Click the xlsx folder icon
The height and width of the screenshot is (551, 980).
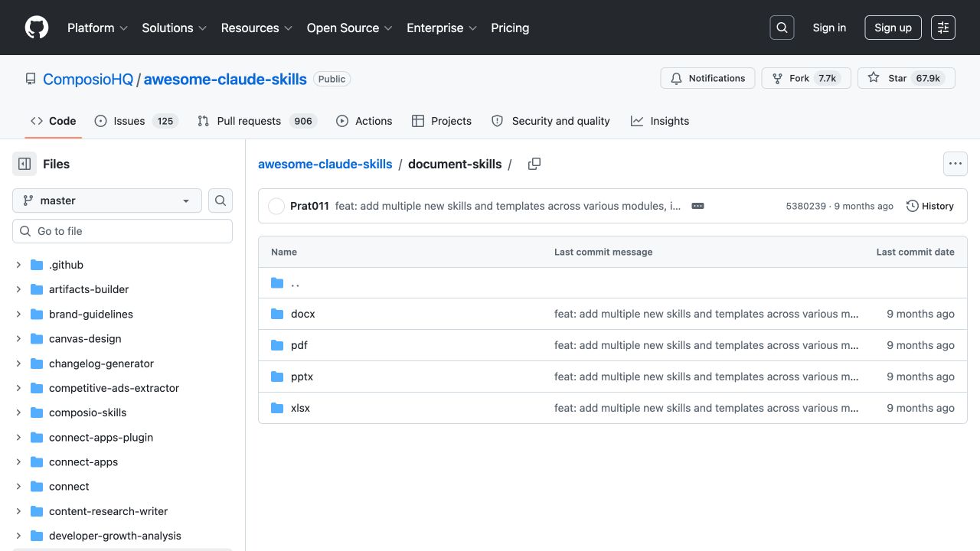tap(277, 408)
